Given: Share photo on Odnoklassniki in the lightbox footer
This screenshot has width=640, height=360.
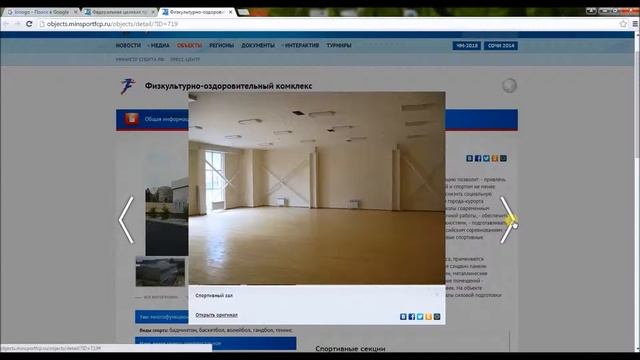Looking at the screenshot, I should pos(428,317).
